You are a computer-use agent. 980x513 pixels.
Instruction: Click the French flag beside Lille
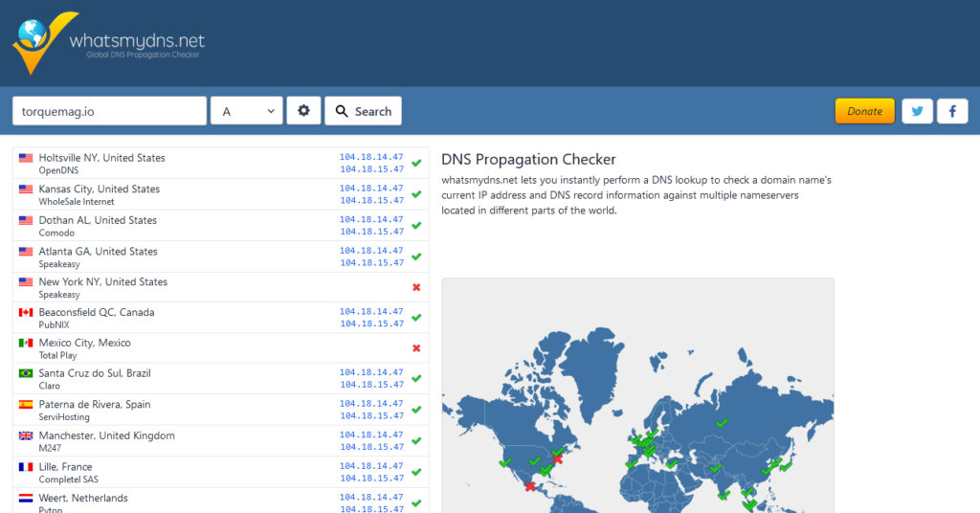26,467
